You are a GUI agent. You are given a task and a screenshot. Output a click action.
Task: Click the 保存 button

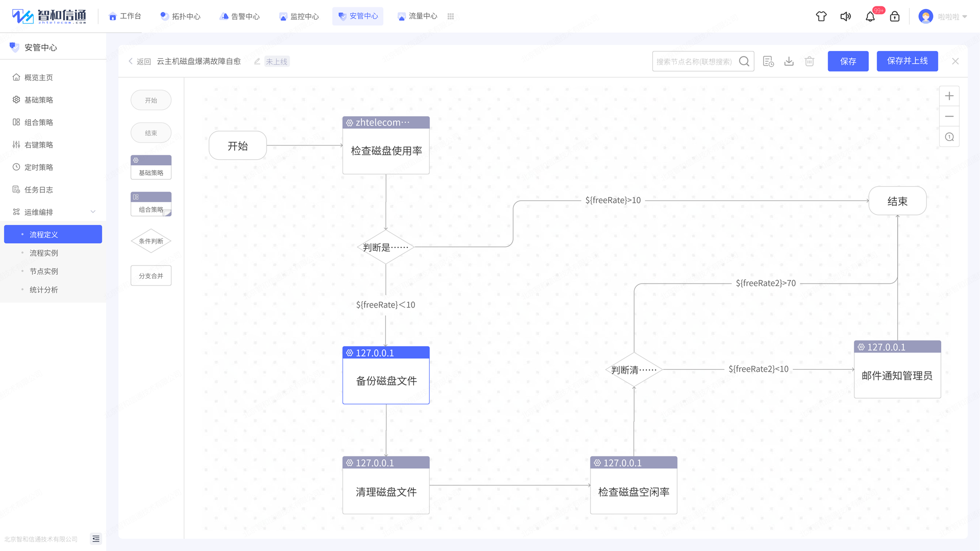[x=848, y=61]
